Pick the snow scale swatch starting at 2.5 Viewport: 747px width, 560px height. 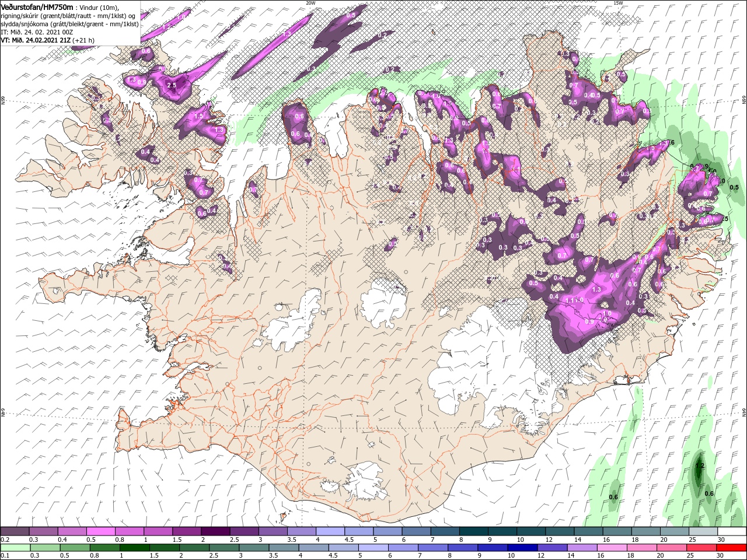(244, 531)
